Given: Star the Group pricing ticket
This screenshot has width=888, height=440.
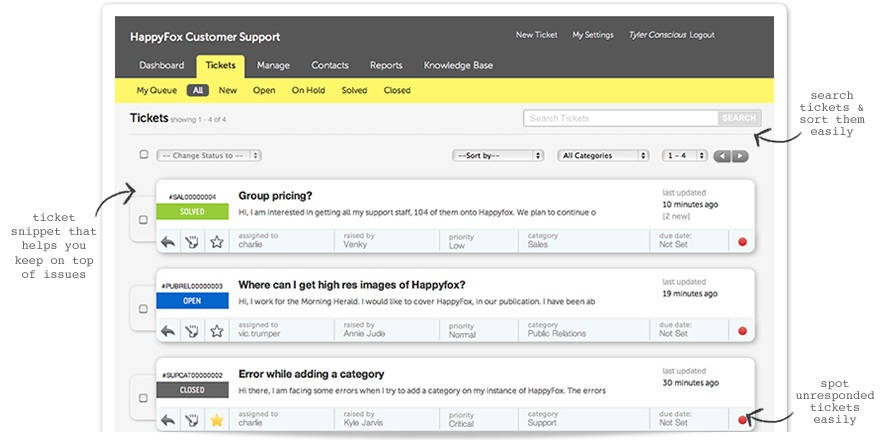Looking at the screenshot, I should tap(216, 241).
